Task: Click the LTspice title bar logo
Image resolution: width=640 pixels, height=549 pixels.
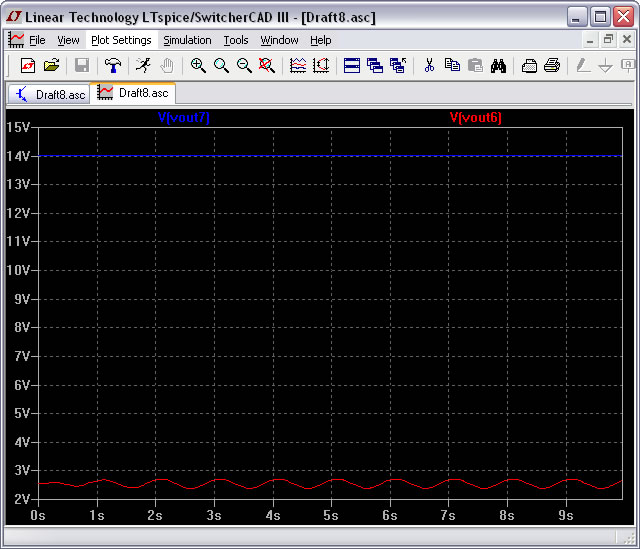Action: pyautogui.click(x=14, y=17)
